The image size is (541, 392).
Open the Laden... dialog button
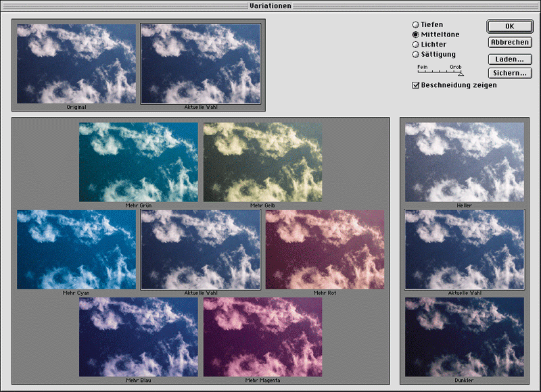509,59
